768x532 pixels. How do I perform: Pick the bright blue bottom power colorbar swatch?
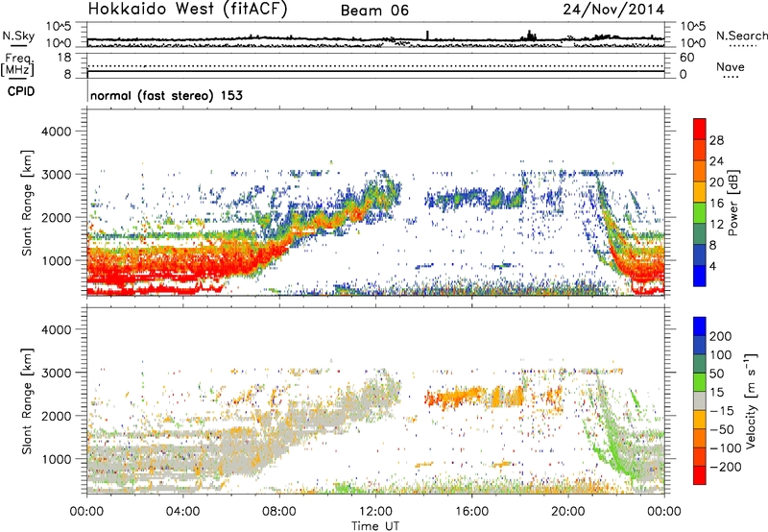pos(700,277)
